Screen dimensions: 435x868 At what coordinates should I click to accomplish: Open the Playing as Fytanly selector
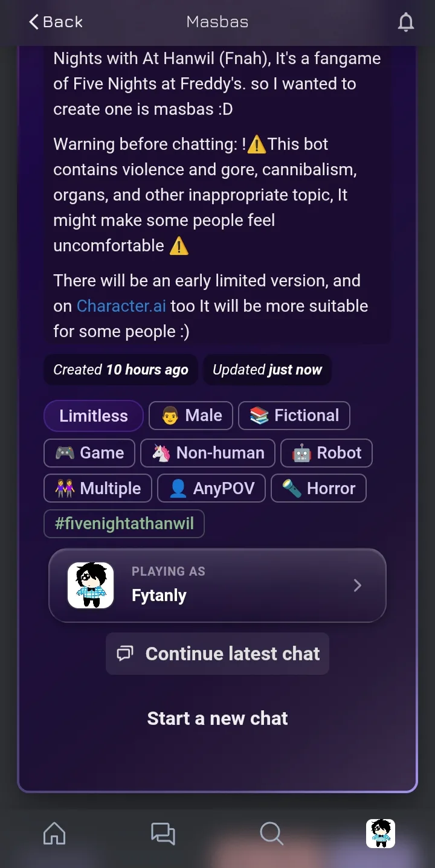click(217, 585)
